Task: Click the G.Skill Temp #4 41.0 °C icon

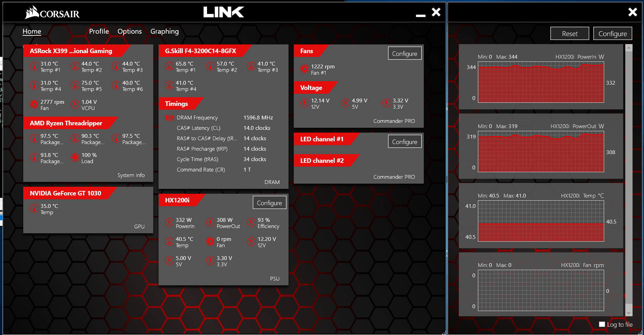Action: click(169, 85)
